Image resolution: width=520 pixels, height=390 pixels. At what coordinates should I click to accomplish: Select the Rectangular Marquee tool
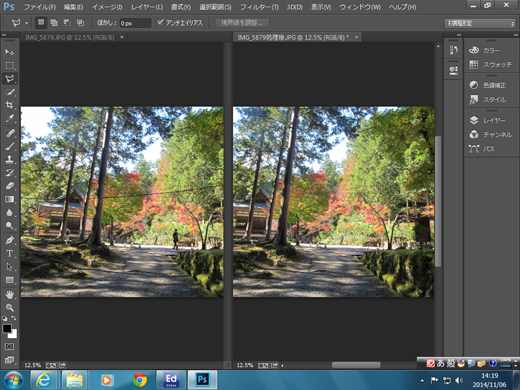point(10,65)
